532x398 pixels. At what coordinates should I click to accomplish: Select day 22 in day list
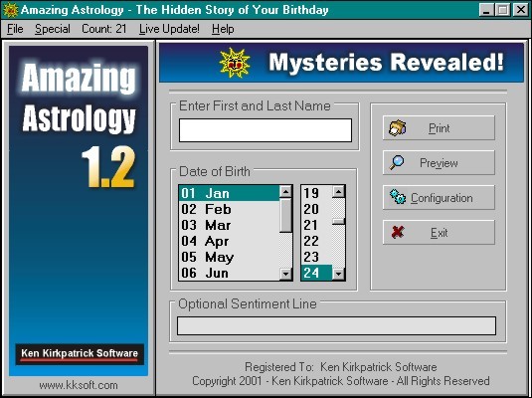(316, 241)
